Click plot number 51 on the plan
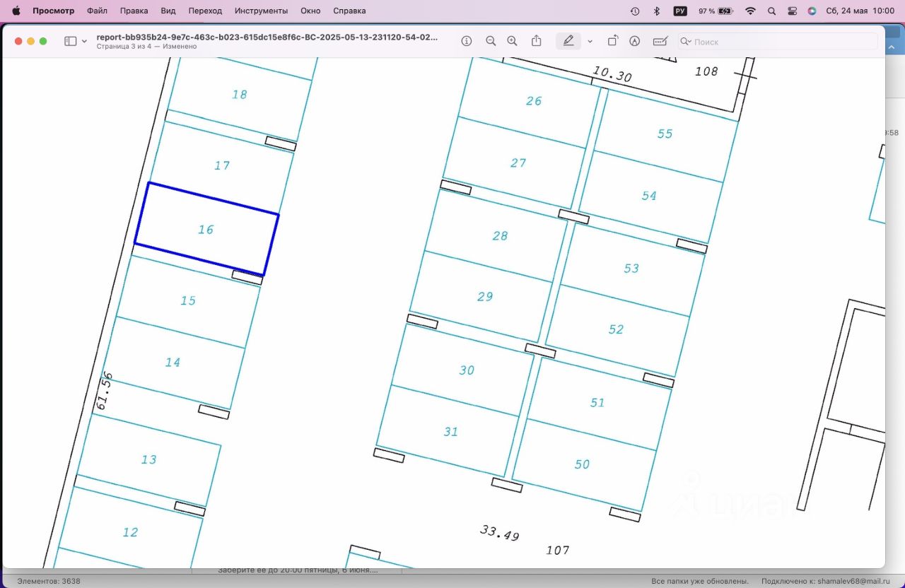 tap(597, 402)
